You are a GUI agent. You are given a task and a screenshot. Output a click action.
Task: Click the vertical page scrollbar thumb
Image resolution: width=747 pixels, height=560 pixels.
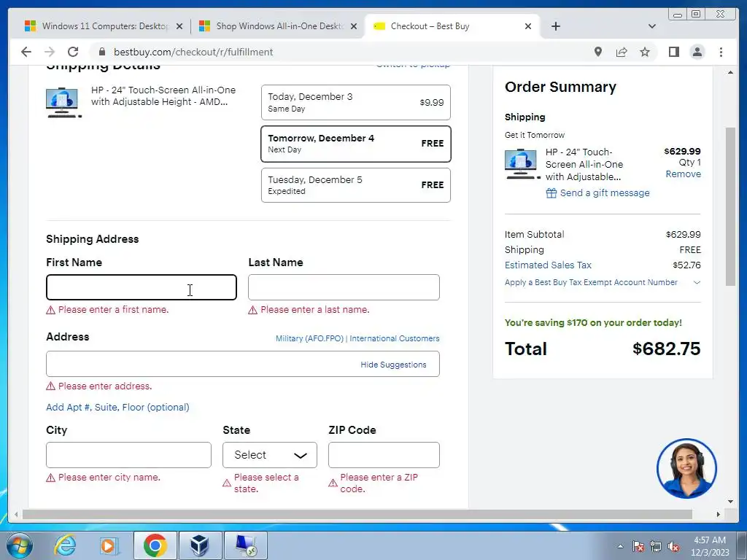tap(730, 206)
